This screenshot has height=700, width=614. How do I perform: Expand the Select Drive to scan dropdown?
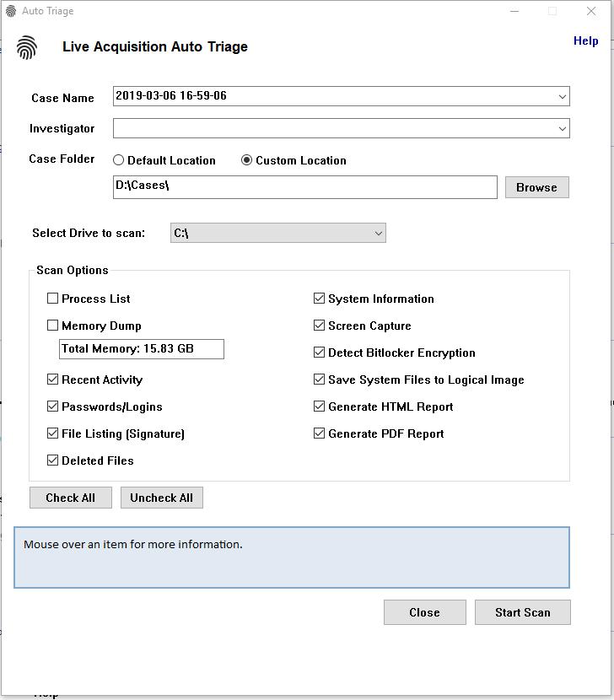[378, 234]
